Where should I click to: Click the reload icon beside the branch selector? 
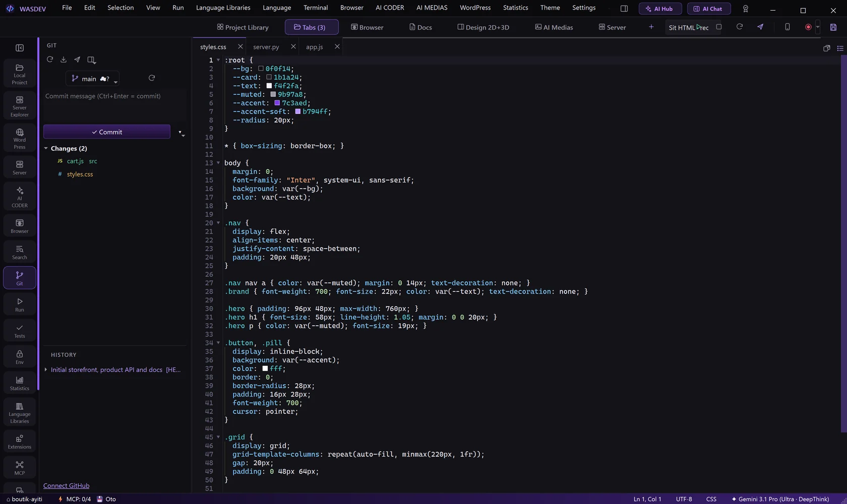(152, 78)
